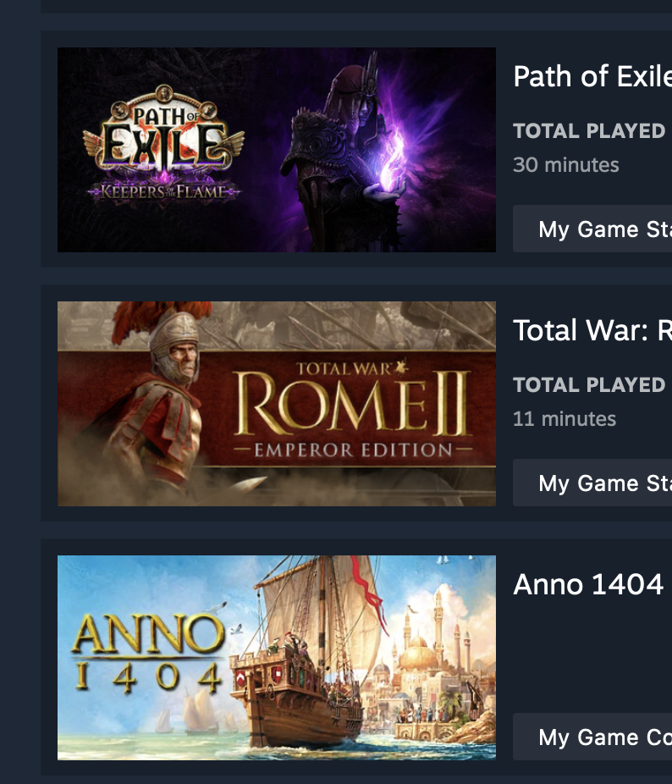672x784 pixels.
Task: Click the Keepers of the Flame subtitle emblem
Action: tap(163, 190)
